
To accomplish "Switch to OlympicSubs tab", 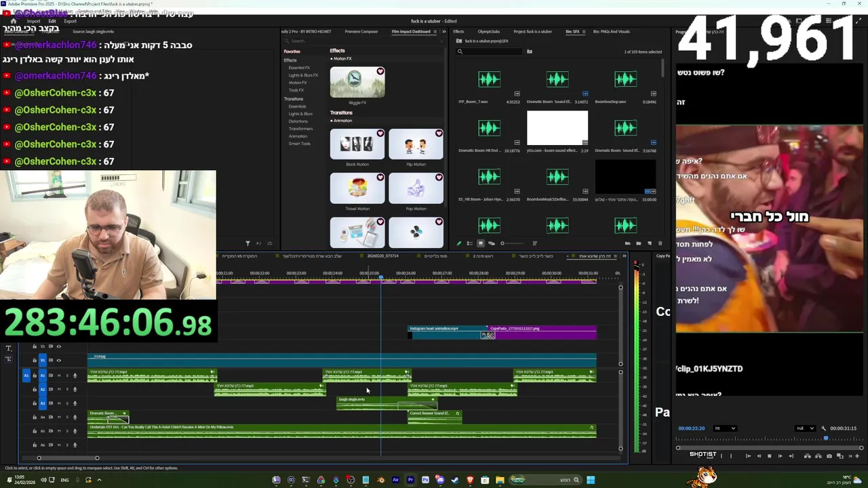I will tap(488, 32).
